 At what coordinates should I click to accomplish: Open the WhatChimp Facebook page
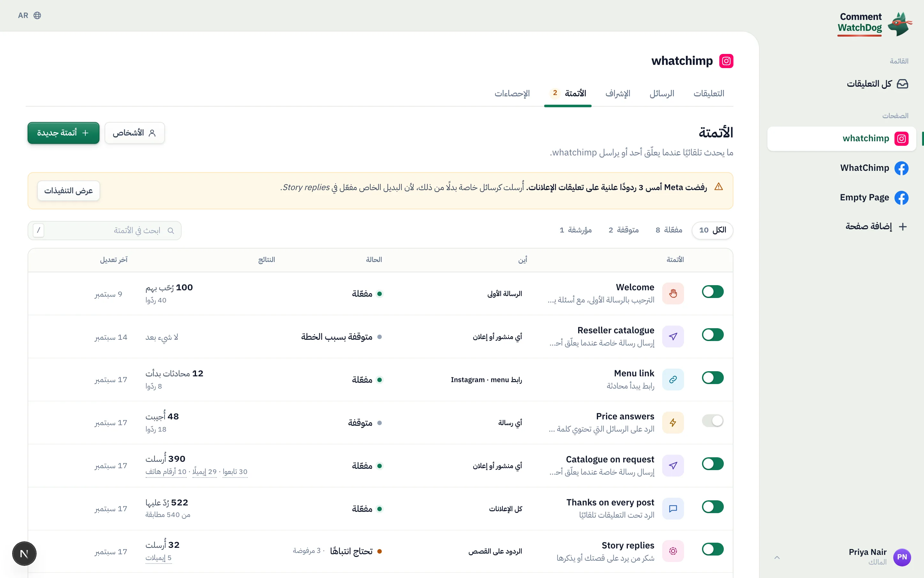click(874, 168)
